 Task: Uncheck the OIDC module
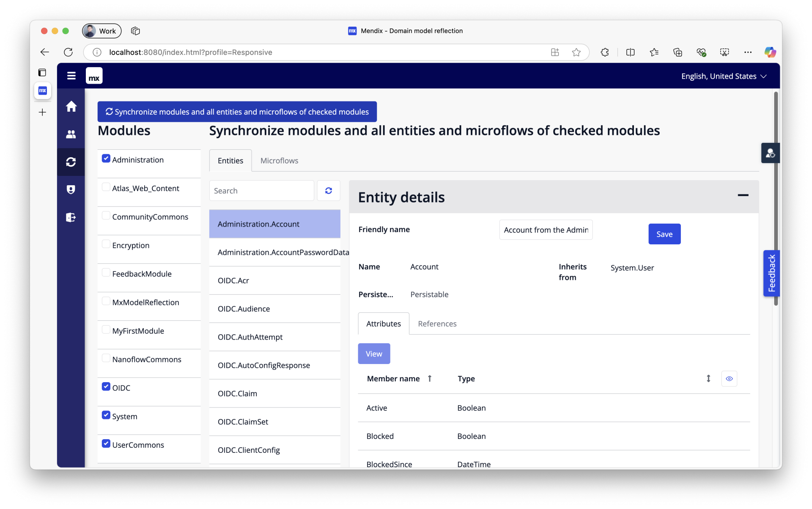(x=106, y=387)
